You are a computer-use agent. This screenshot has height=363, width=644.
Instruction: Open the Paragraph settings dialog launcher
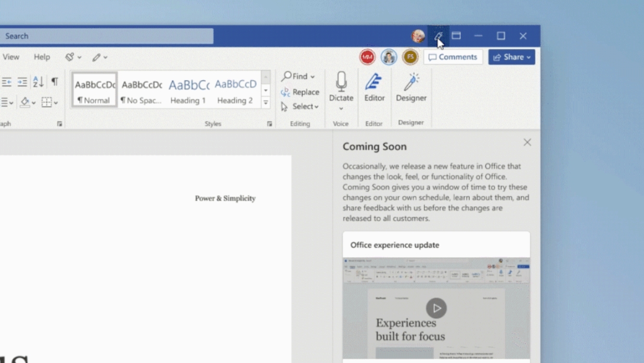tap(59, 124)
